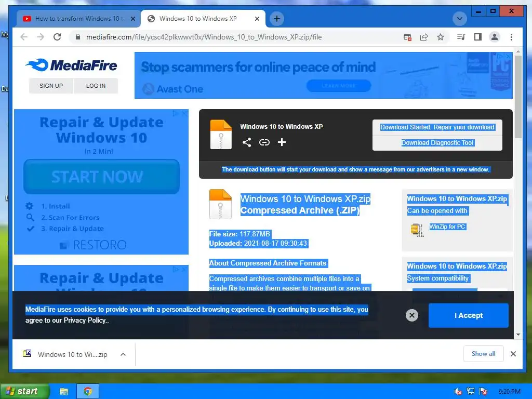This screenshot has width=532, height=399.
Task: Click the System compatibility heading
Action: (x=437, y=278)
